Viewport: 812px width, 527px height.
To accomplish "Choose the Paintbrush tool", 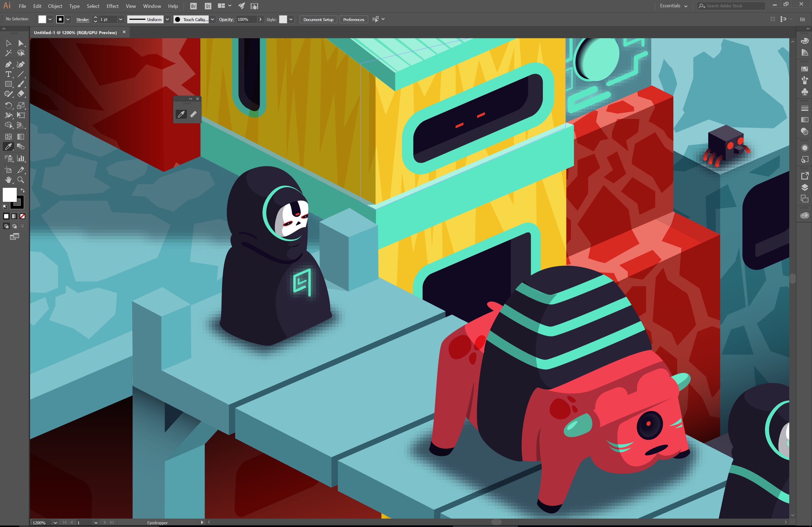I will (21, 84).
